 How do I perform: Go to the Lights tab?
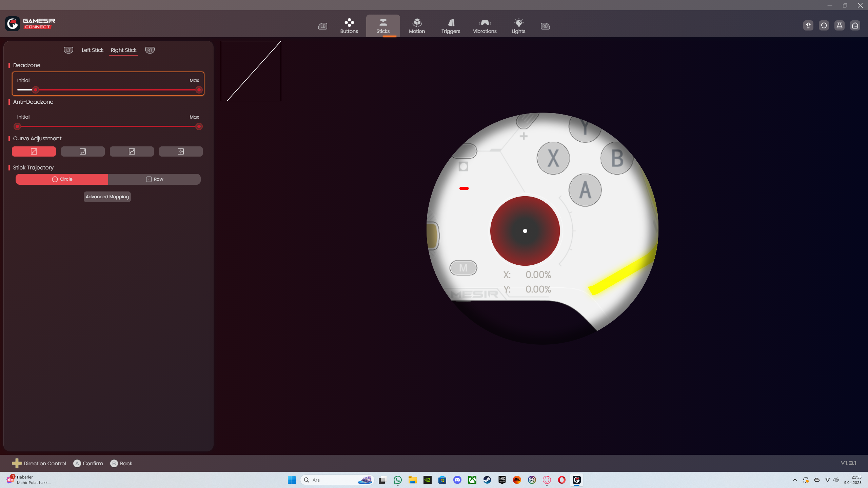pyautogui.click(x=518, y=26)
